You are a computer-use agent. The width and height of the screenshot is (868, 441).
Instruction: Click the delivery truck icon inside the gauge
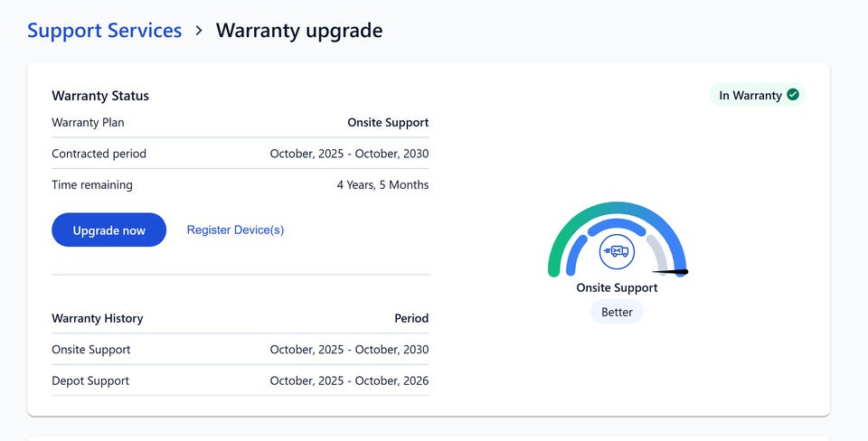click(x=618, y=251)
